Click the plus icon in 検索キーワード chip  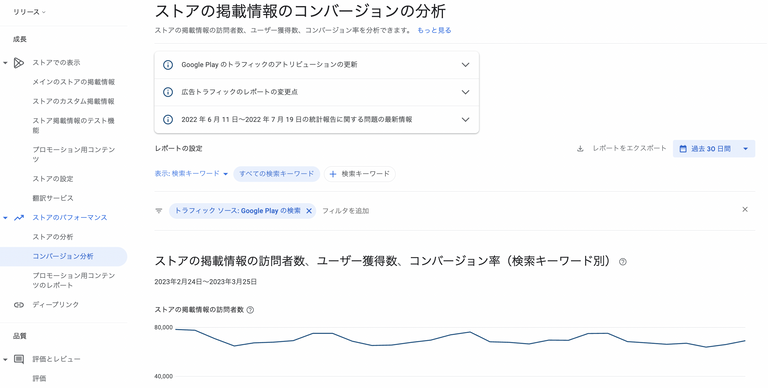(x=333, y=174)
